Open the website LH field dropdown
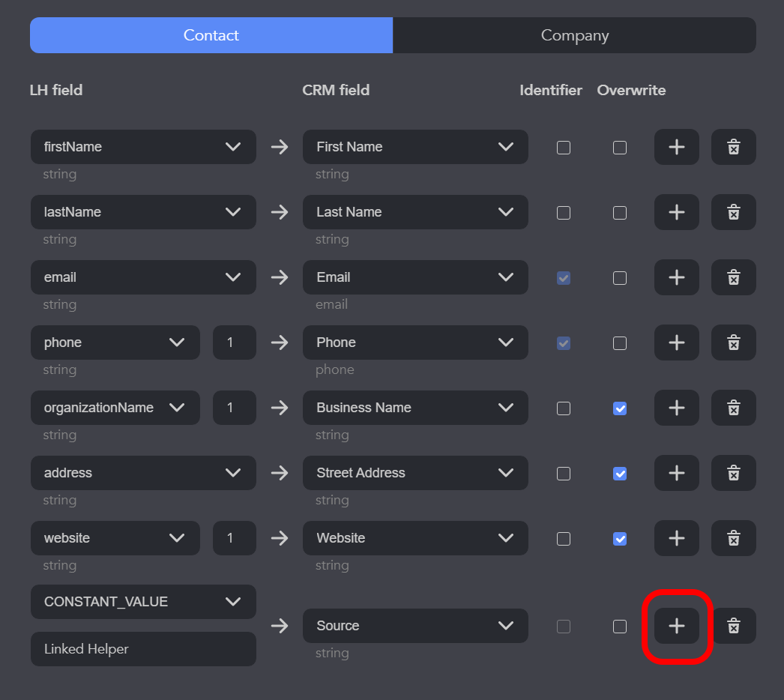The height and width of the screenshot is (700, 784). 115,538
